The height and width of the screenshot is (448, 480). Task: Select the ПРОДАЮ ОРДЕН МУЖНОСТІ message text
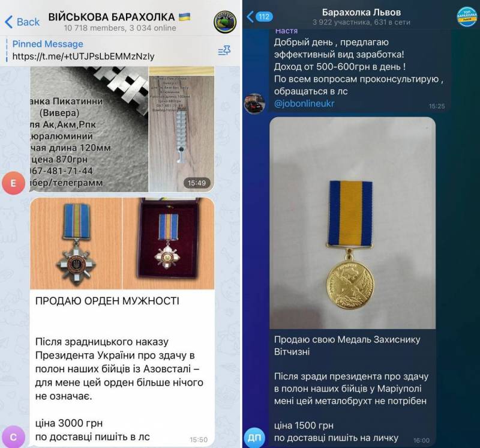pos(107,301)
